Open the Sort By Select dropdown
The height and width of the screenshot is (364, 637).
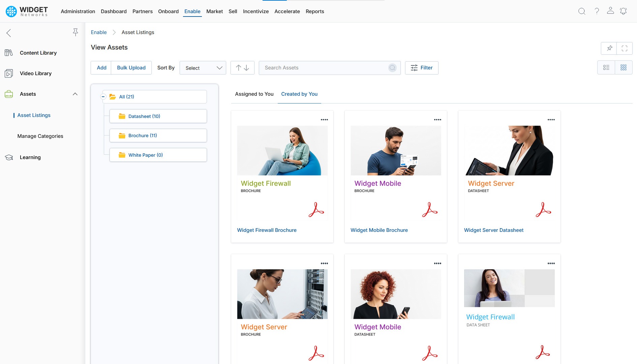pos(203,68)
